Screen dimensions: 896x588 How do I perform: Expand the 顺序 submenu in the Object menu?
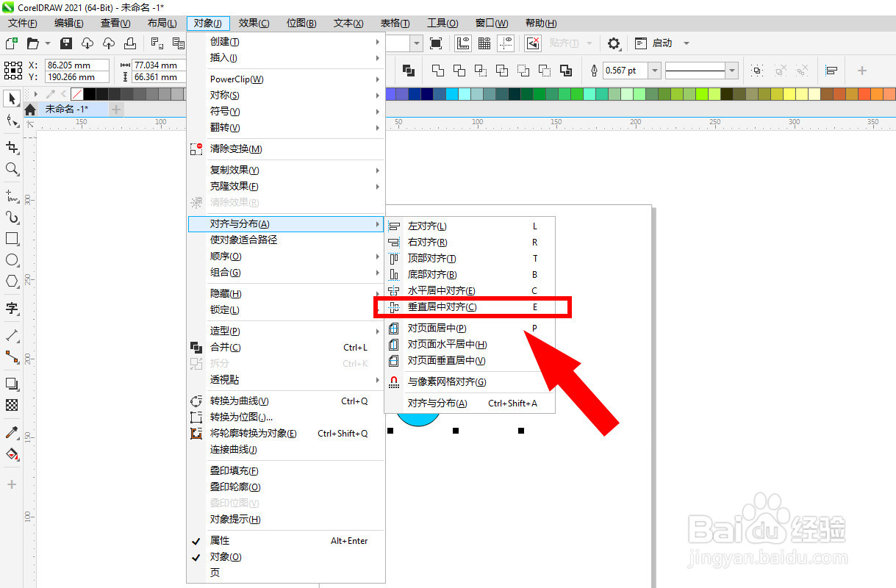224,256
